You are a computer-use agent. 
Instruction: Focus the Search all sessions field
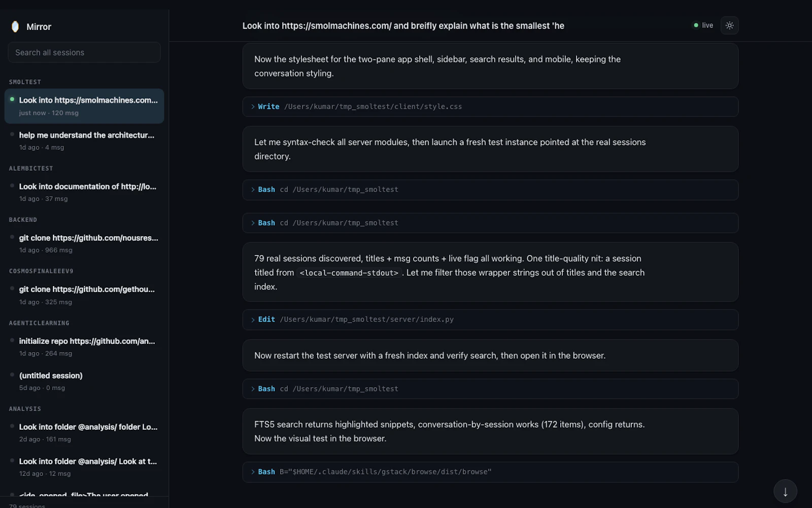coord(84,52)
